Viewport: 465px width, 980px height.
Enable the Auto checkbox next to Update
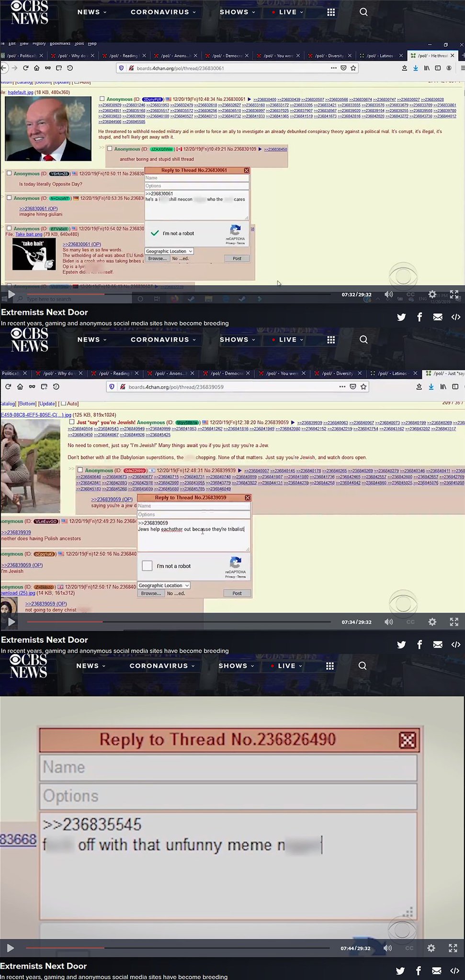(64, 403)
